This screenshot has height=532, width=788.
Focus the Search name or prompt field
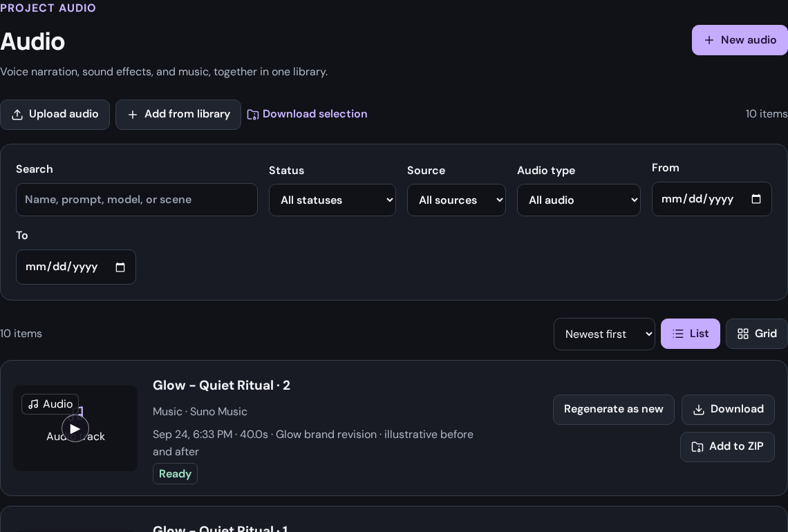click(x=137, y=200)
